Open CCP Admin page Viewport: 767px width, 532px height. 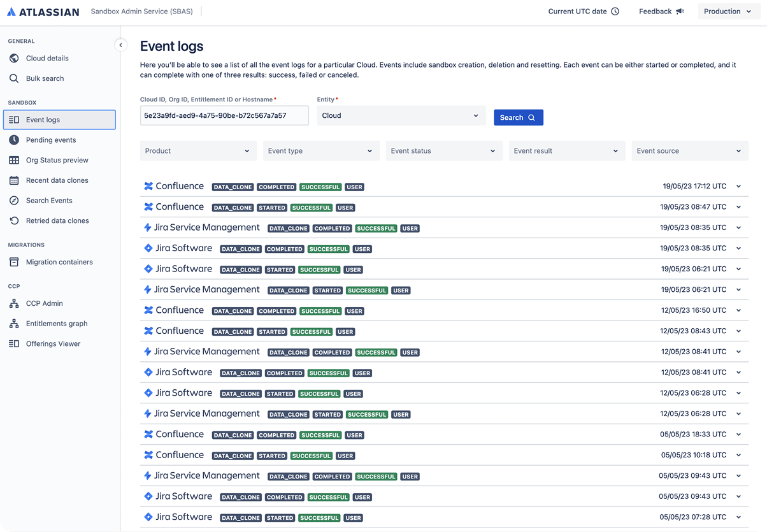(x=59, y=303)
